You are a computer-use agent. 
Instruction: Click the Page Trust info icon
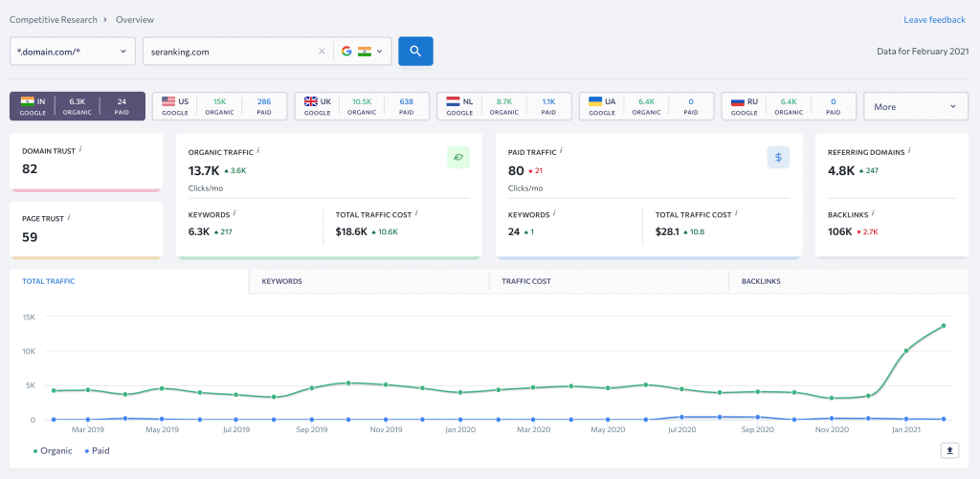(x=69, y=217)
